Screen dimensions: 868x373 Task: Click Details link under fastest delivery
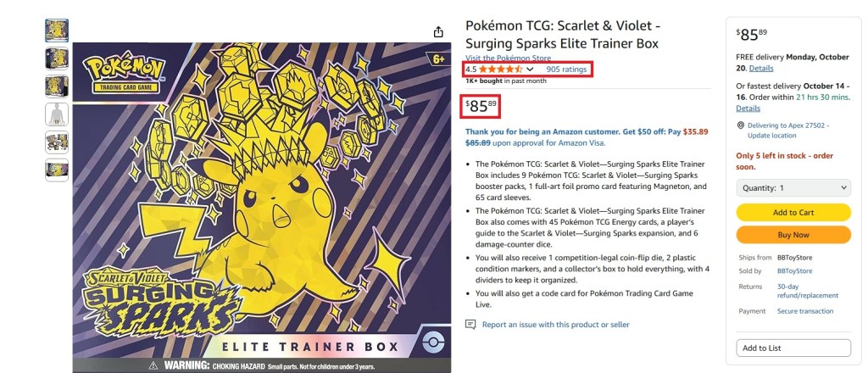748,109
